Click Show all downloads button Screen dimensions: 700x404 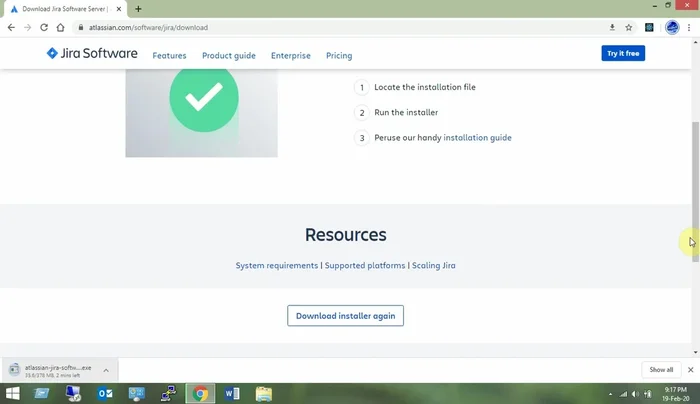[x=661, y=370]
